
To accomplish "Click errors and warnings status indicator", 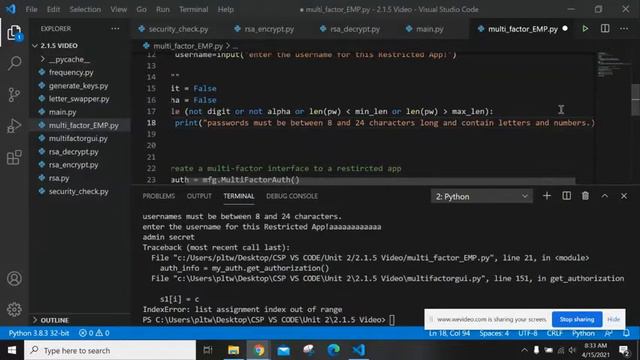I will click(94, 333).
